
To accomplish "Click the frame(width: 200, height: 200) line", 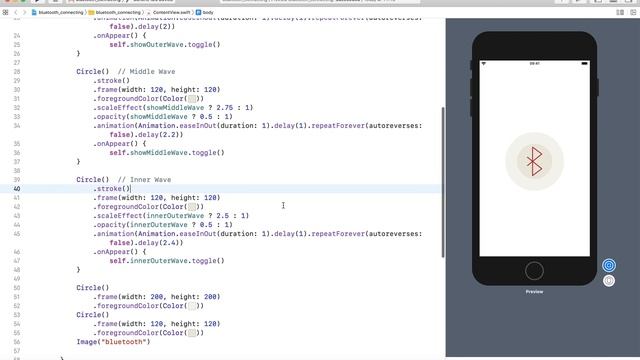I will click(156, 297).
